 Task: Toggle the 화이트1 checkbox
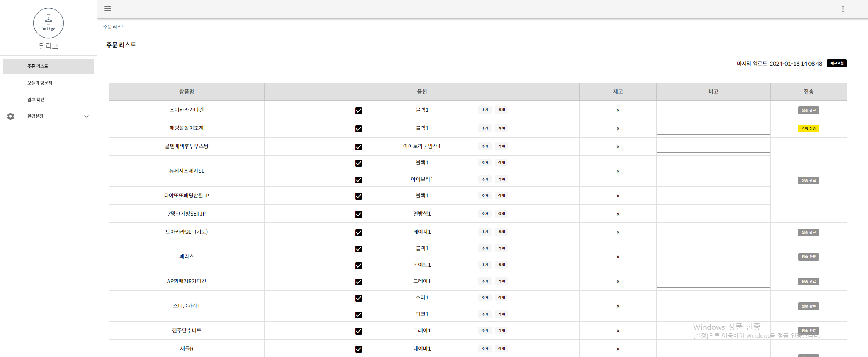(x=358, y=265)
